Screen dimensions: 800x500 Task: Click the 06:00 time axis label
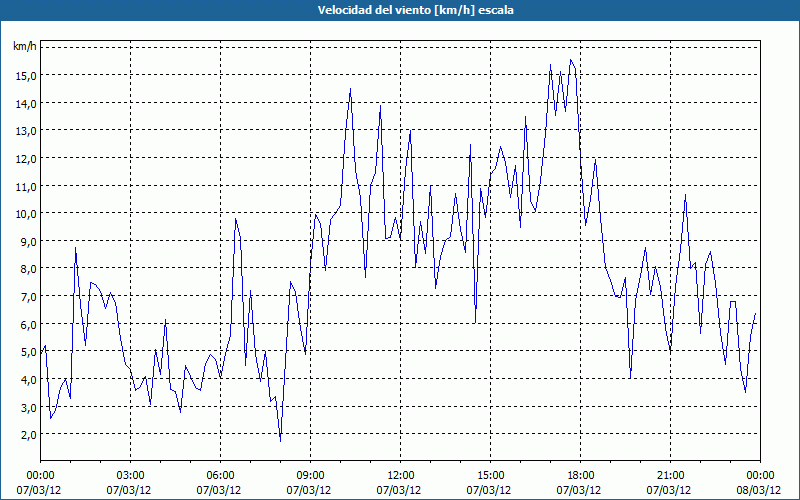coord(220,476)
